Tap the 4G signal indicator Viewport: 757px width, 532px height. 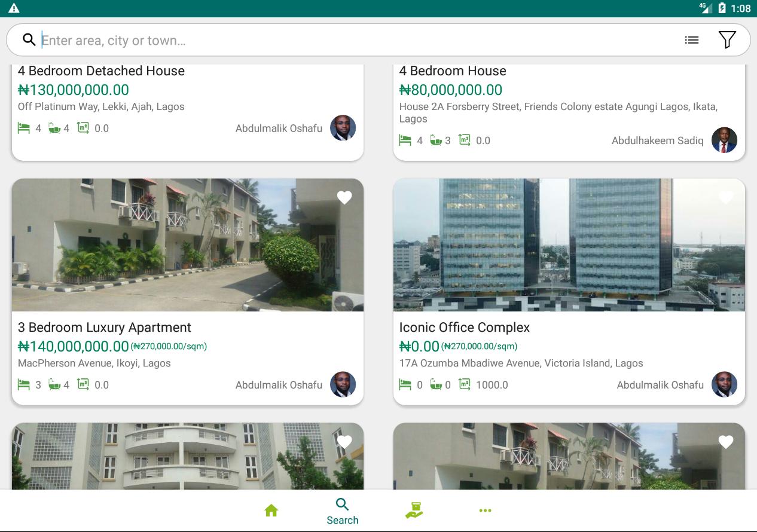[706, 8]
